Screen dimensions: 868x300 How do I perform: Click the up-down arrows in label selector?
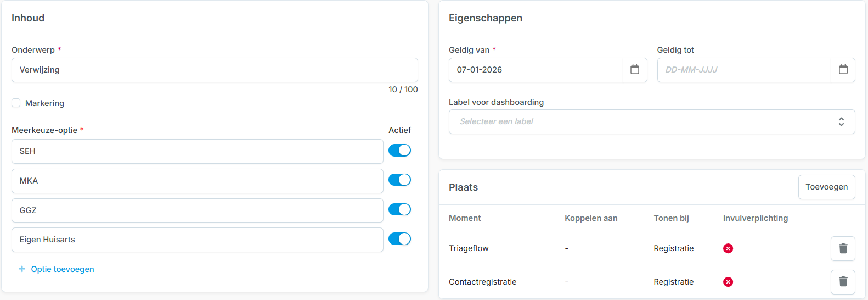tap(841, 121)
